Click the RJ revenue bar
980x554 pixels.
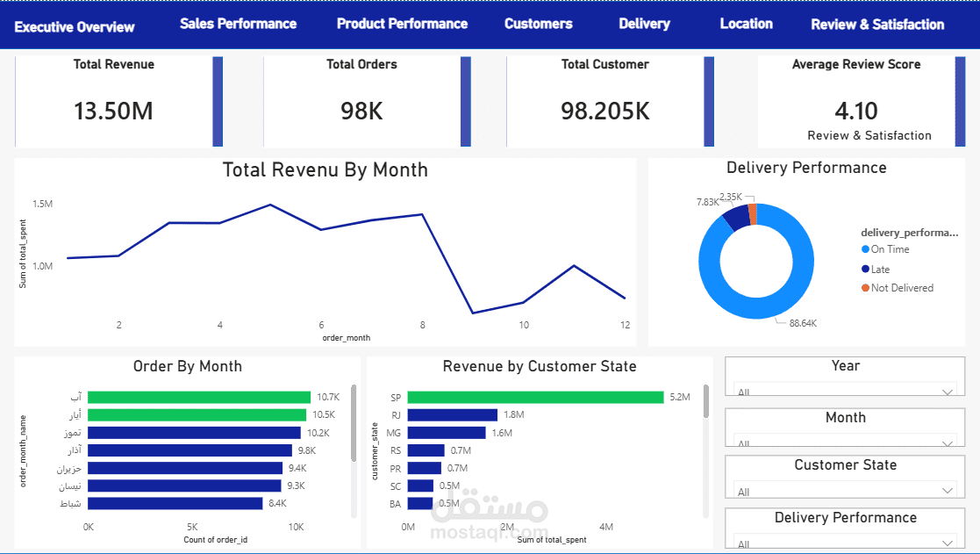point(453,414)
